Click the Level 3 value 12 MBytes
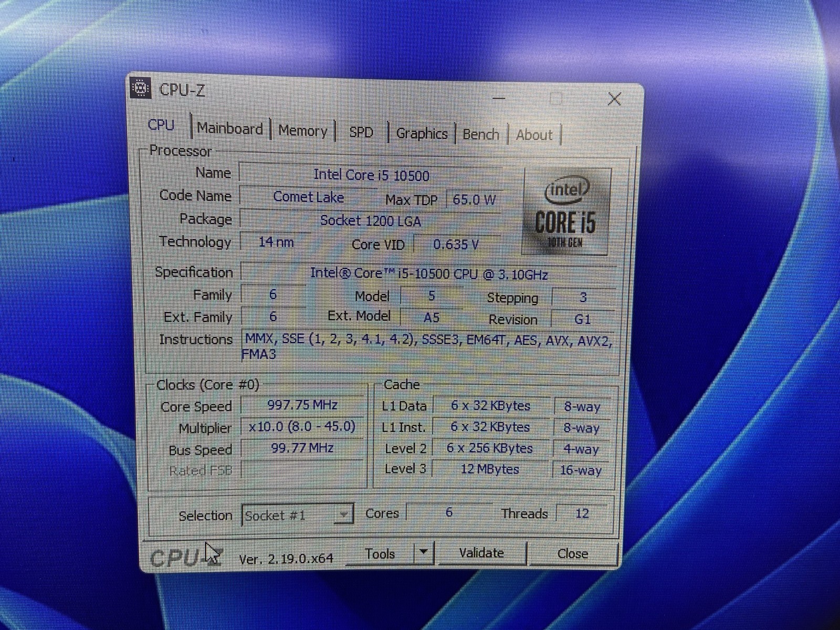Screen dimensions: 840x630 click(x=490, y=469)
